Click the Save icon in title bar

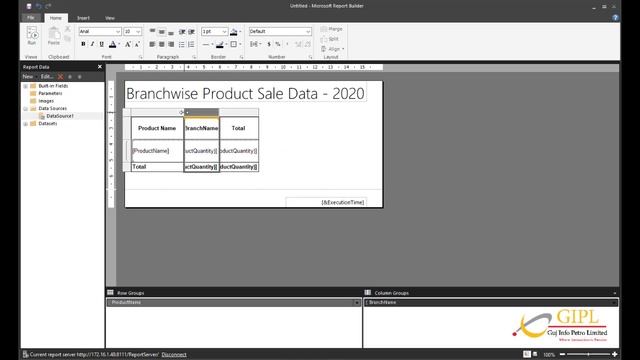coord(29,6)
